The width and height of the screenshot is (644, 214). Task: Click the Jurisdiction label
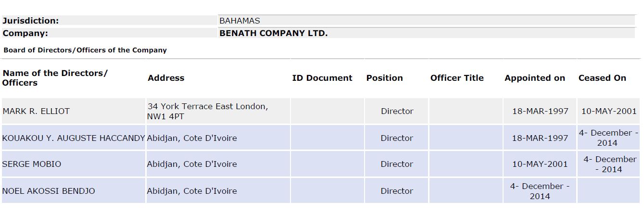pos(31,21)
